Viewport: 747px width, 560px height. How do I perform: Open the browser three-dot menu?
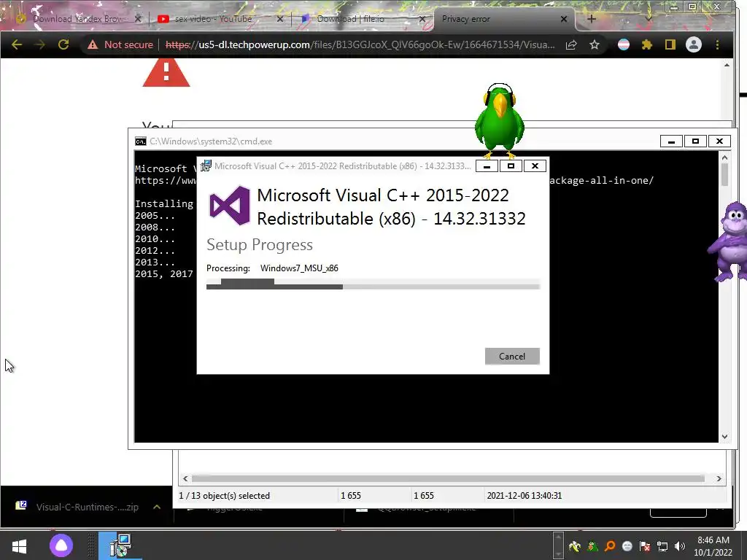[718, 44]
